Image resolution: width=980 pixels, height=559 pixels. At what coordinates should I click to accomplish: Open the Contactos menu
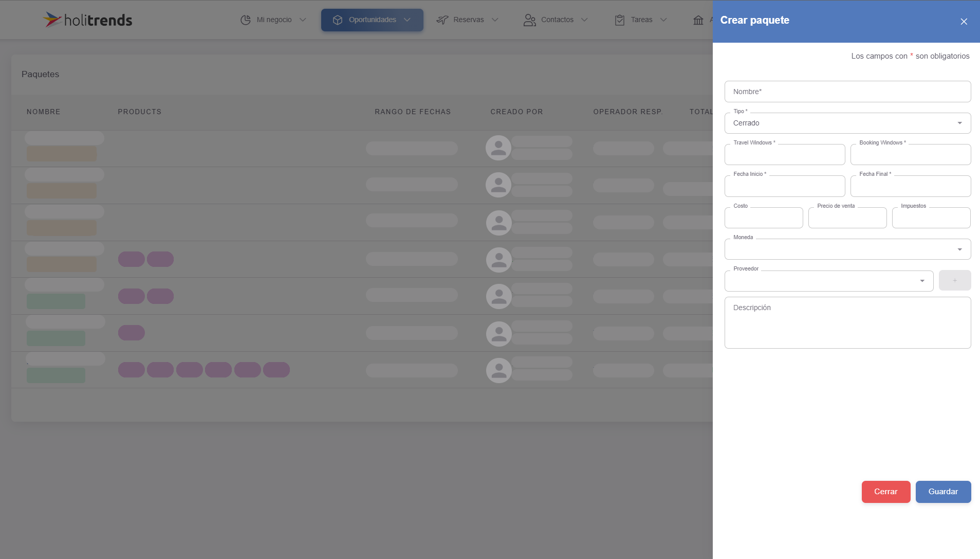(x=556, y=20)
